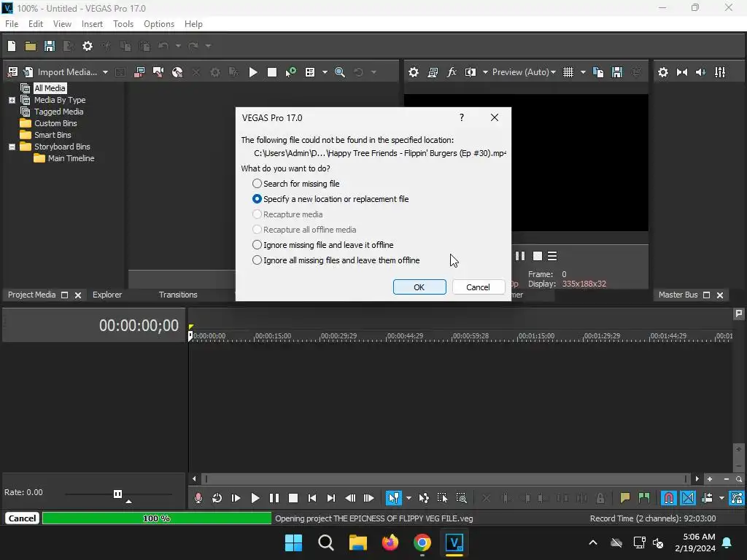The image size is (747, 560).
Task: Toggle Split Screen View icon
Action: point(471,72)
